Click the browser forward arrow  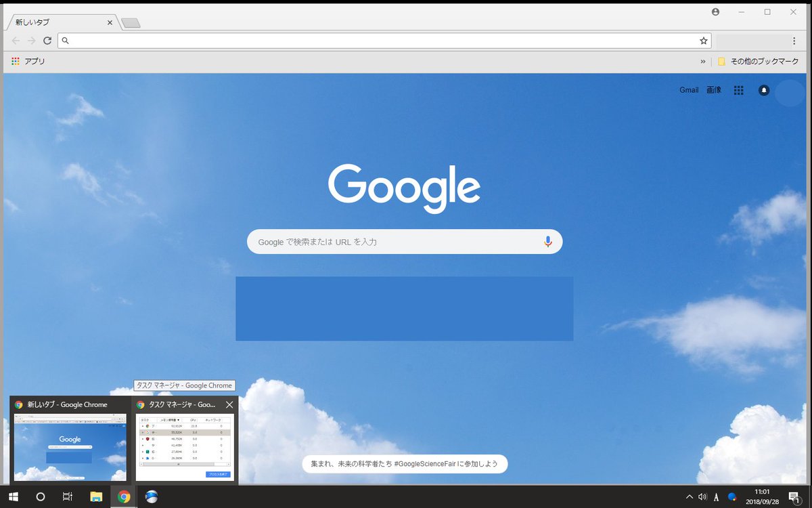[31, 41]
